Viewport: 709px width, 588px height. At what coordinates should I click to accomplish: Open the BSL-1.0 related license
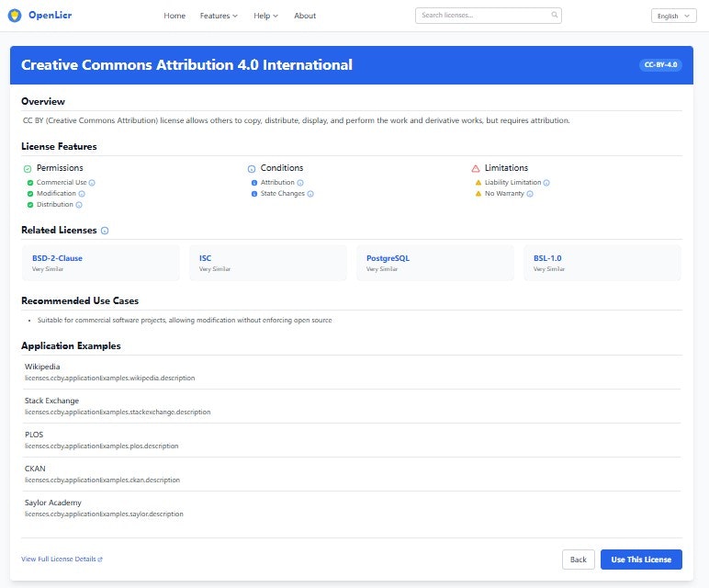602,263
